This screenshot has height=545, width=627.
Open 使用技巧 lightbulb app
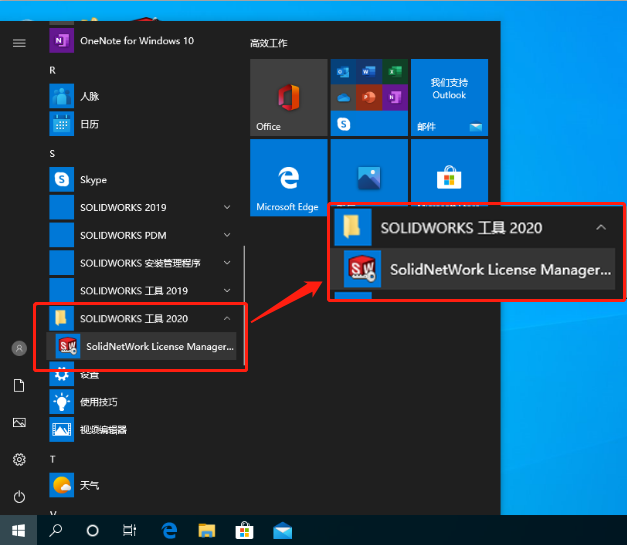pyautogui.click(x=61, y=402)
